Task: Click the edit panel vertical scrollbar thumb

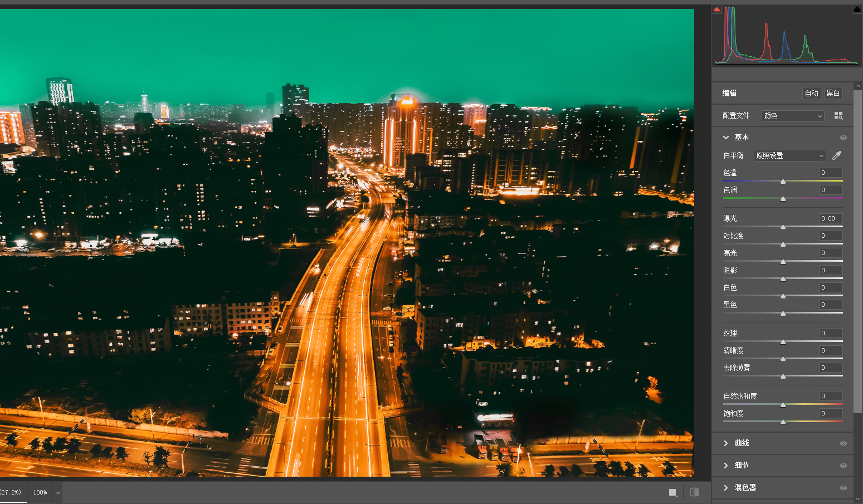Action: click(x=857, y=252)
